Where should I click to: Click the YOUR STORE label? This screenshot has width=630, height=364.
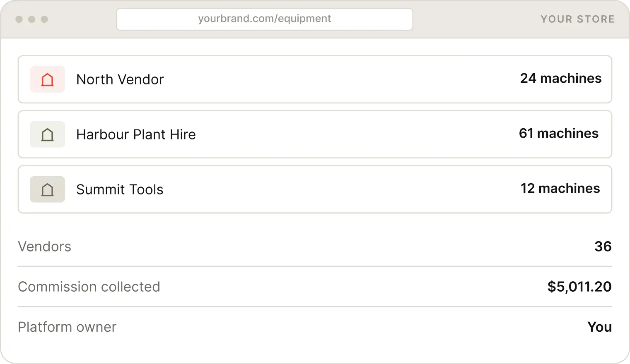(x=577, y=19)
